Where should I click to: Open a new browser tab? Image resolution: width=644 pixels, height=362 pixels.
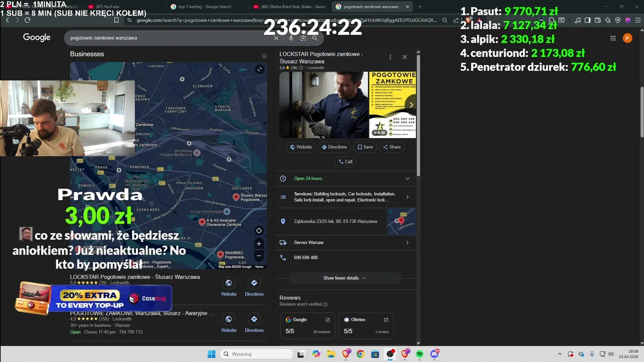[x=420, y=7]
